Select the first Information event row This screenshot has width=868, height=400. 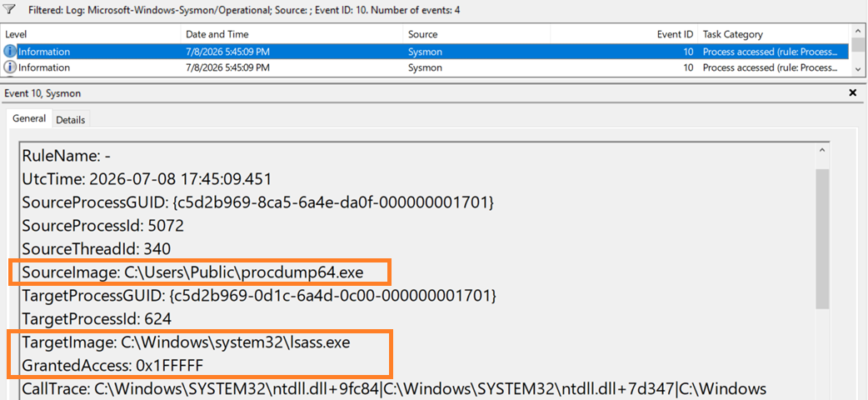point(425,52)
